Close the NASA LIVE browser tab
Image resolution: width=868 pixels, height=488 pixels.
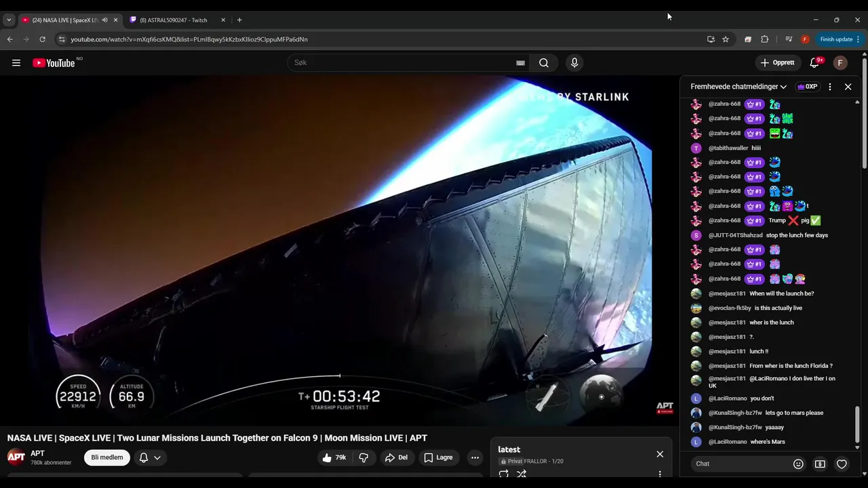point(115,20)
